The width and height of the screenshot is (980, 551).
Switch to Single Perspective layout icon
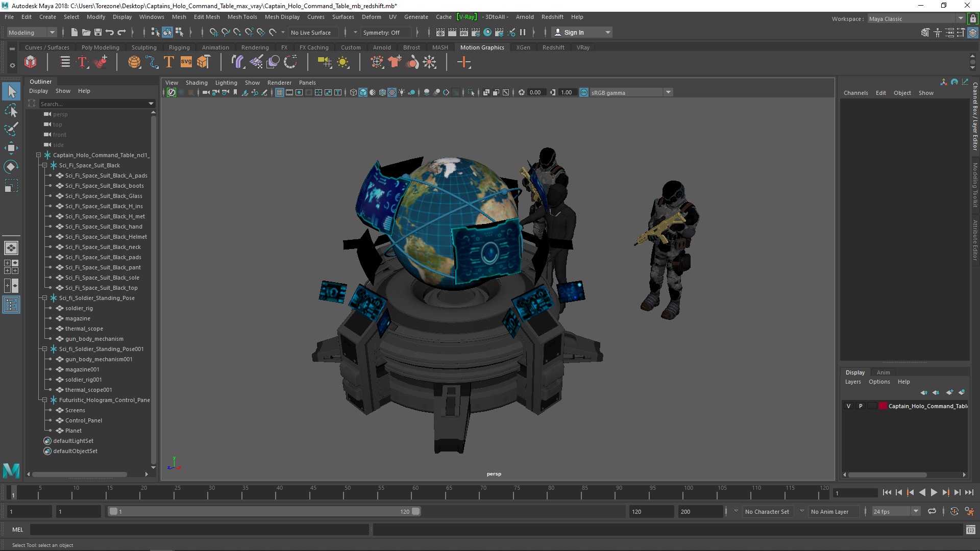tap(11, 248)
